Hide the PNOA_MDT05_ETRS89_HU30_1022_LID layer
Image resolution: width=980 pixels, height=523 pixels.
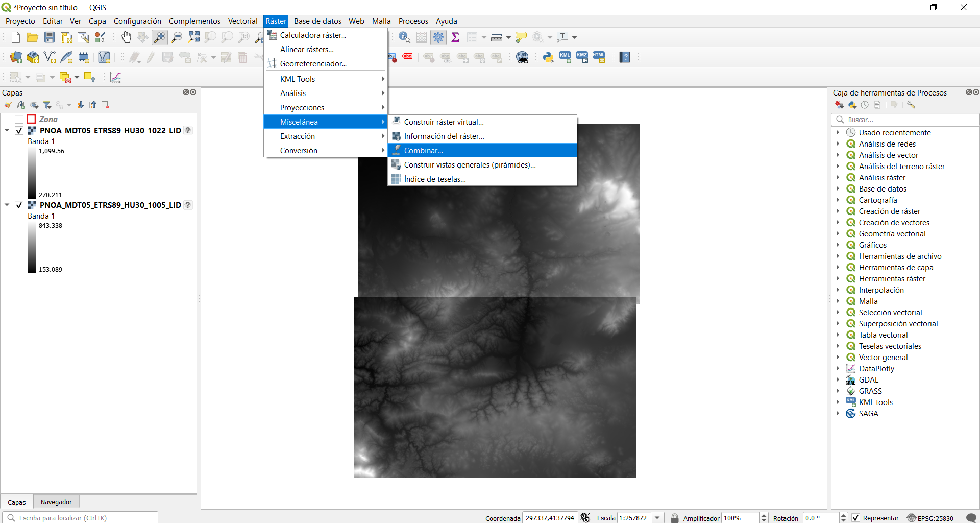pyautogui.click(x=19, y=131)
